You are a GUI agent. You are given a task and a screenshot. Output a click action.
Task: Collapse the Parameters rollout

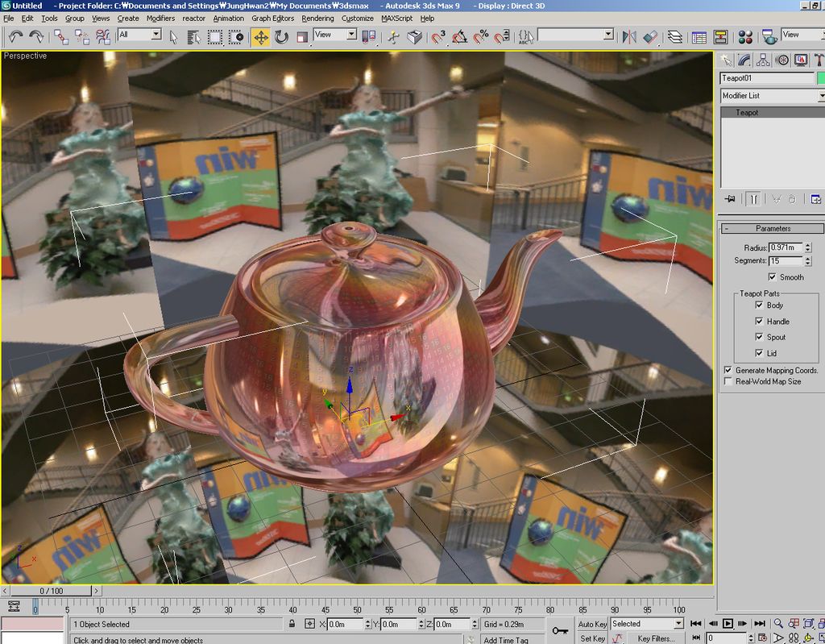coord(772,229)
